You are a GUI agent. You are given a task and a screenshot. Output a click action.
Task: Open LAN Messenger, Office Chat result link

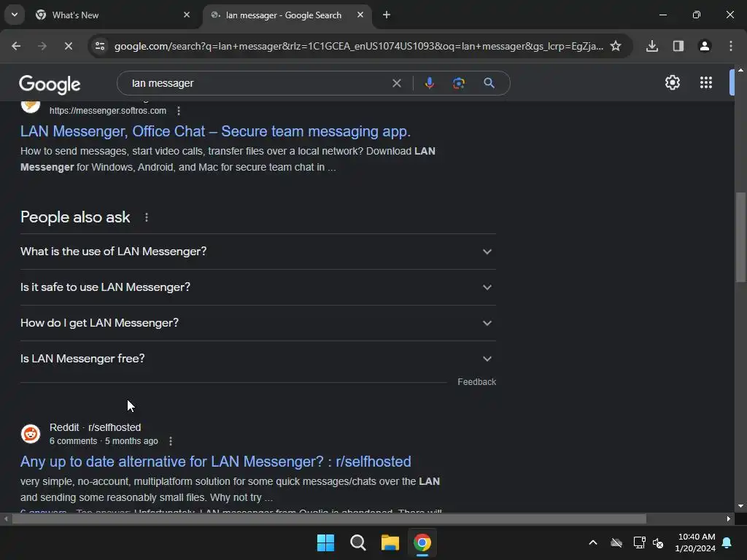215,131
